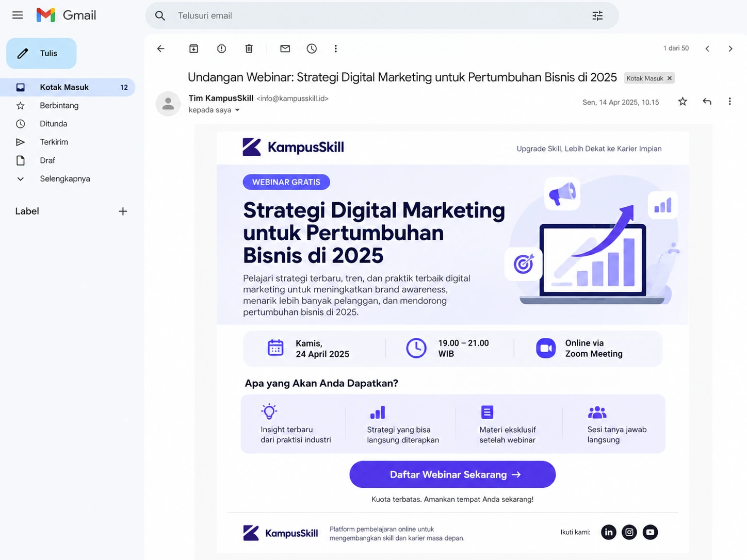This screenshot has width=747, height=560.
Task: Click Daftar Webinar Sekarang button
Action: (x=452, y=474)
